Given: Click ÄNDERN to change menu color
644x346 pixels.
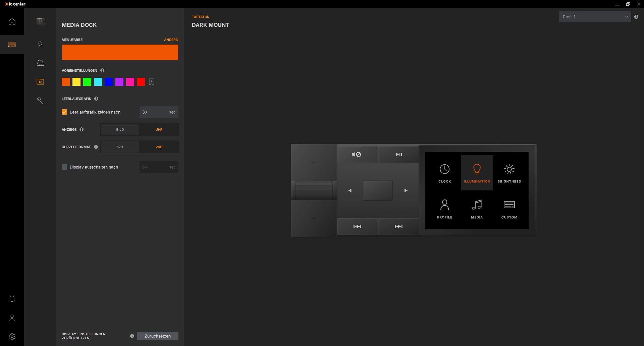Looking at the screenshot, I should click(171, 40).
